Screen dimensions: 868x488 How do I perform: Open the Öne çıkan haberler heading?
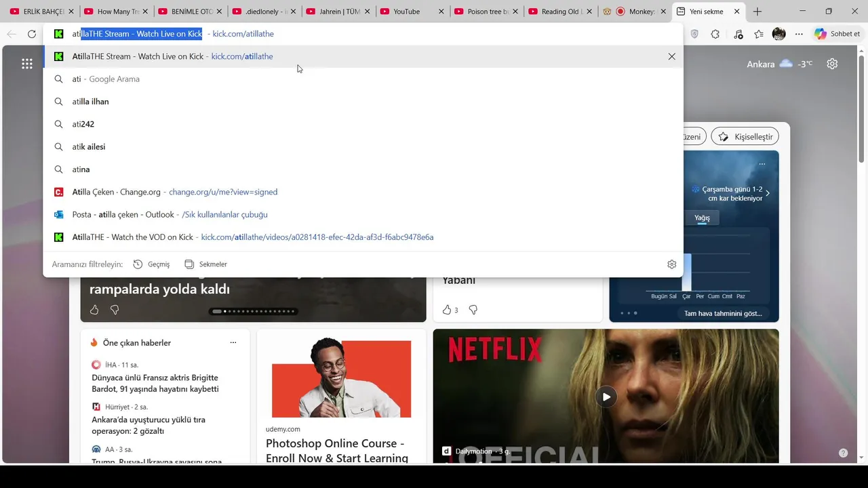137,343
